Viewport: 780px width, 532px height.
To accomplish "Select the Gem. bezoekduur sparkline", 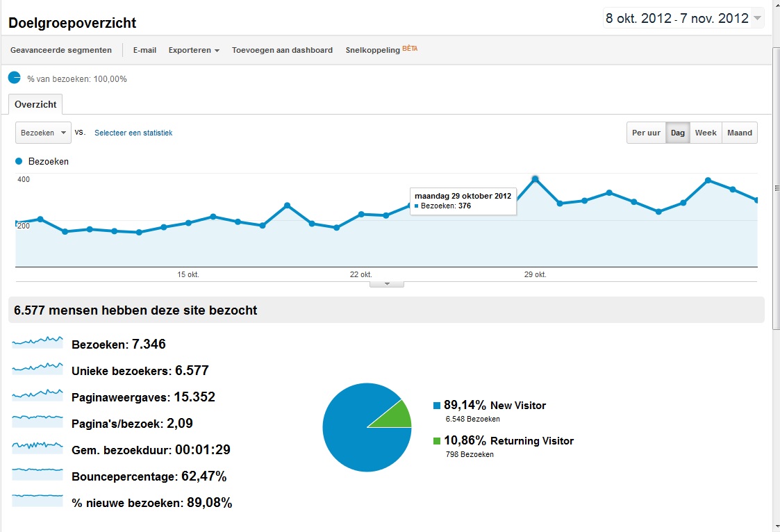I will [38, 447].
